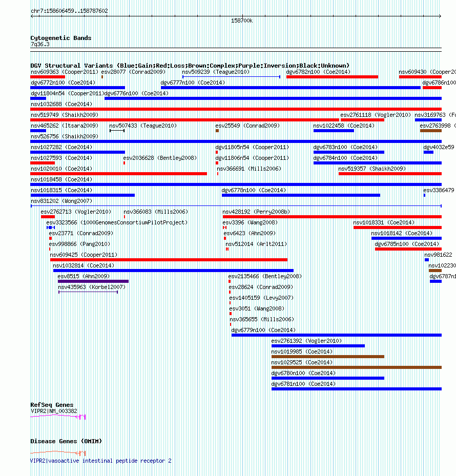Open esv2036628 (Bentley2008) variant
The width and height of the screenshot is (456, 476).
(160, 158)
